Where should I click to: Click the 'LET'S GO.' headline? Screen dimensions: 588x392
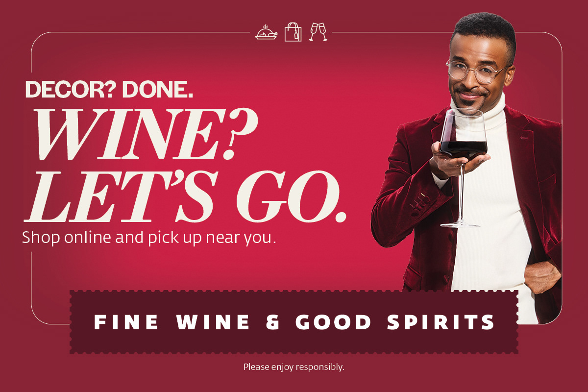tap(188, 194)
